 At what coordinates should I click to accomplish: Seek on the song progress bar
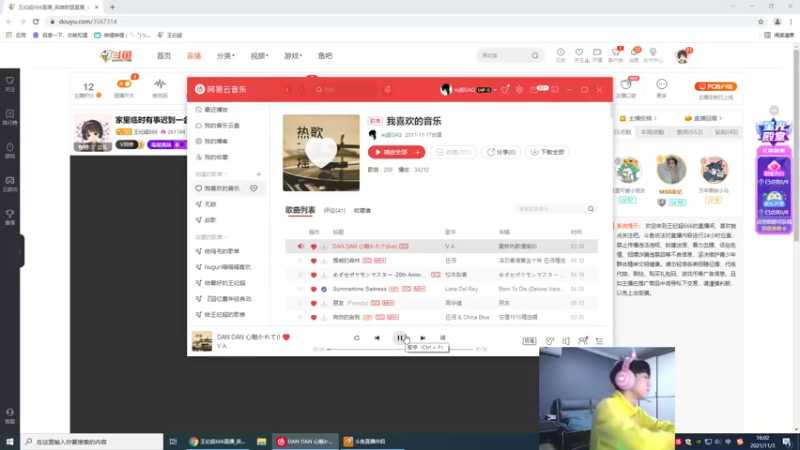[401, 349]
